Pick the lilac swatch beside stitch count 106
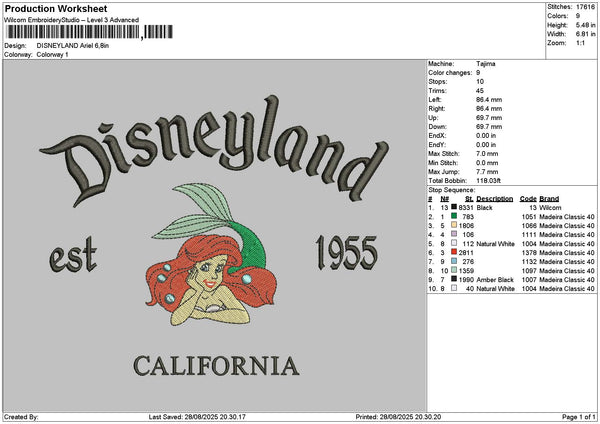Viewport: 600px width, 424px height. [454, 234]
